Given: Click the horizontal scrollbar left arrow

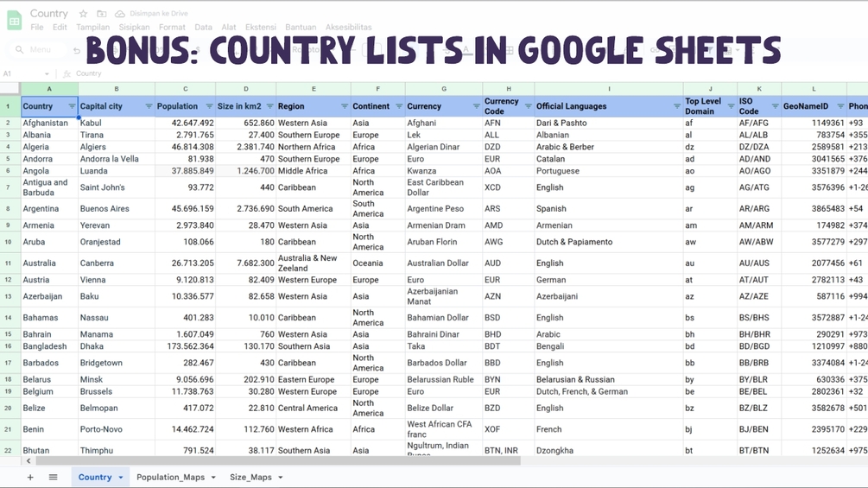Looking at the screenshot, I should (x=29, y=461).
